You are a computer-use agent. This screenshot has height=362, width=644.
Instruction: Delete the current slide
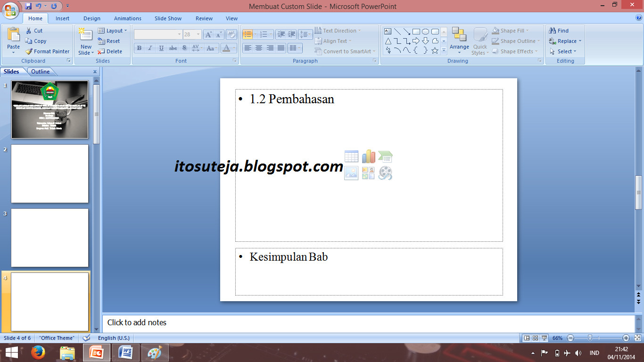click(x=110, y=51)
